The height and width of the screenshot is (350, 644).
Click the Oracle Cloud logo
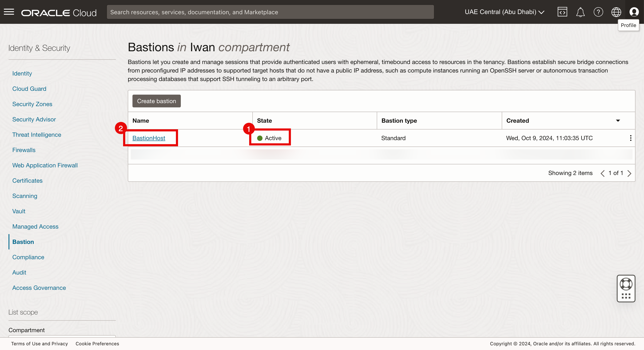[59, 13]
